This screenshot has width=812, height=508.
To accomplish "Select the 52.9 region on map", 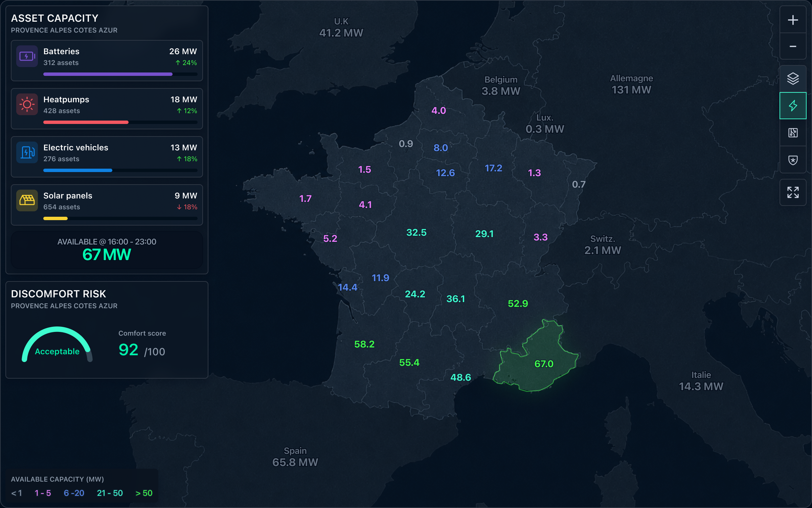I will 518,303.
